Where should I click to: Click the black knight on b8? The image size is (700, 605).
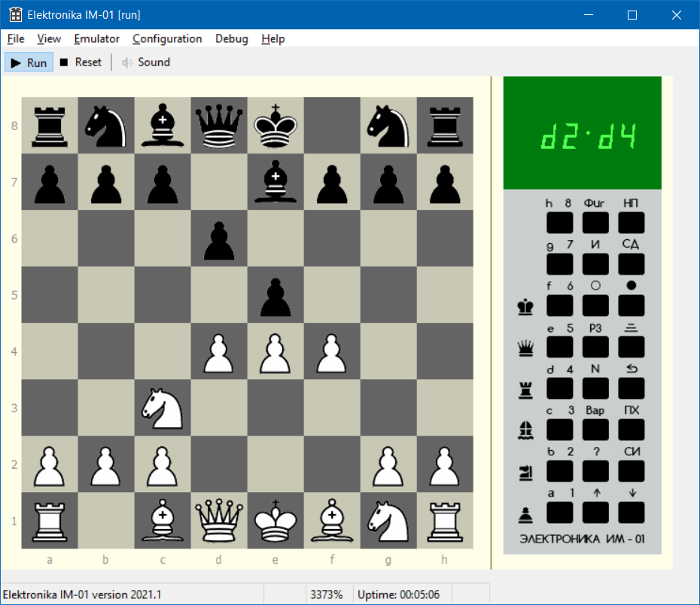(x=106, y=126)
